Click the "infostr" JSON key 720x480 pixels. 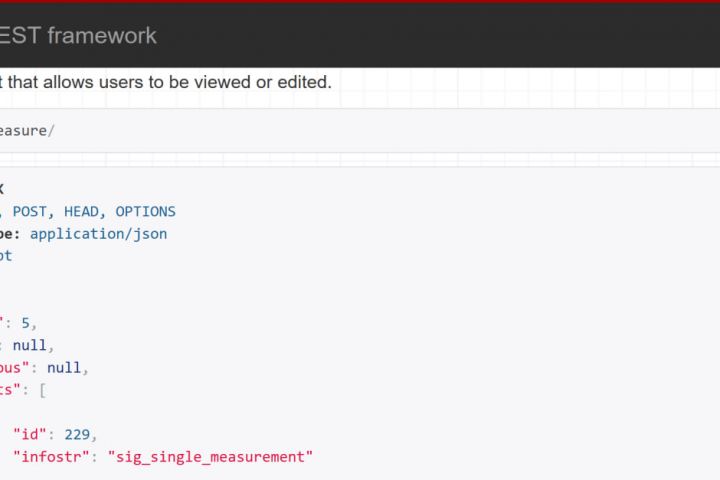click(x=51, y=456)
